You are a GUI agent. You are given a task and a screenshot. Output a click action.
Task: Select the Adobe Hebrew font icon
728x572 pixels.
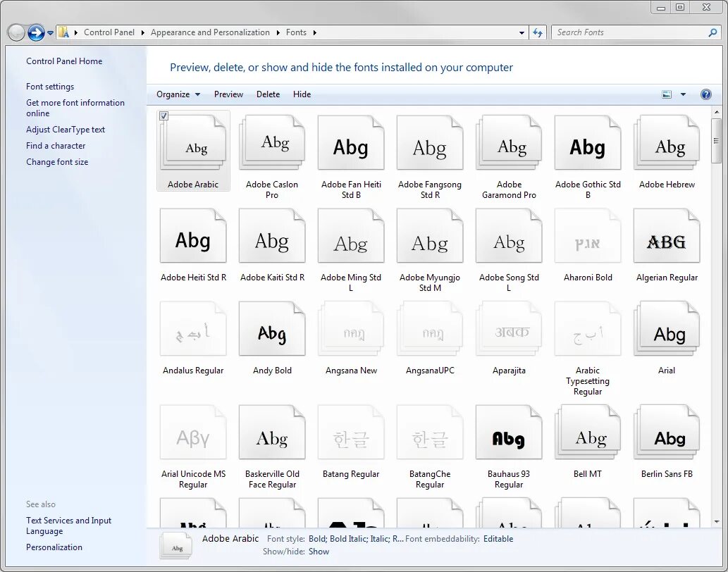tap(667, 142)
